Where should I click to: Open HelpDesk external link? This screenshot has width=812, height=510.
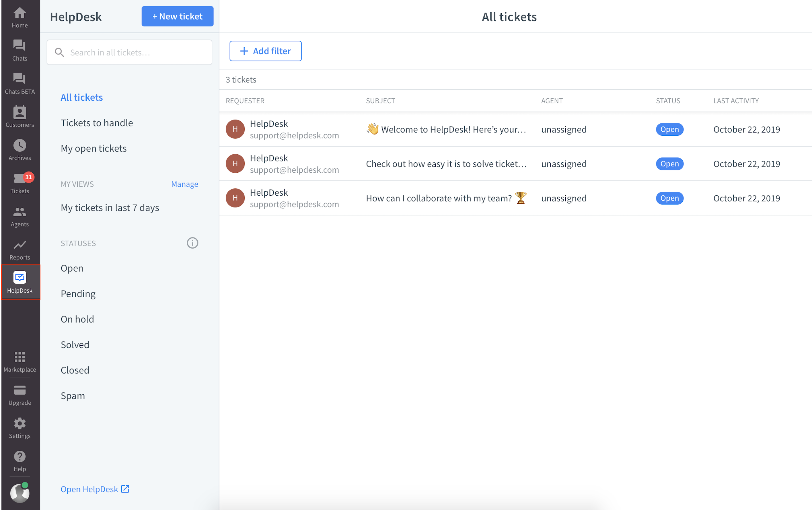pyautogui.click(x=95, y=489)
